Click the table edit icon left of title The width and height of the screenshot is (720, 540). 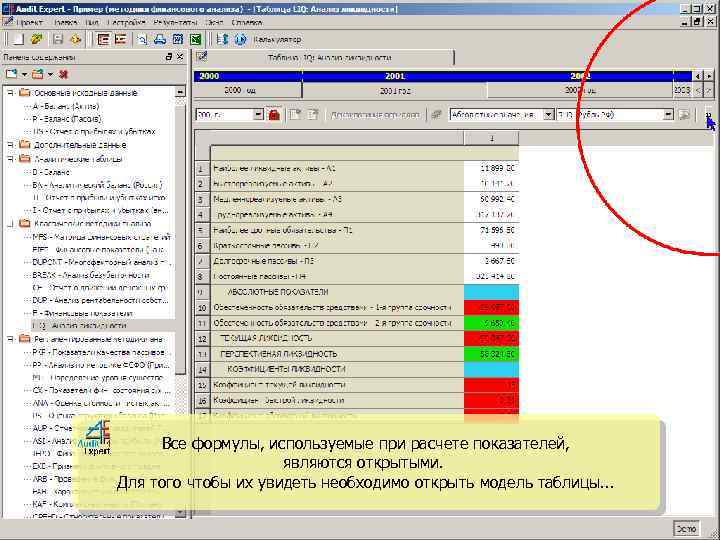point(202,57)
